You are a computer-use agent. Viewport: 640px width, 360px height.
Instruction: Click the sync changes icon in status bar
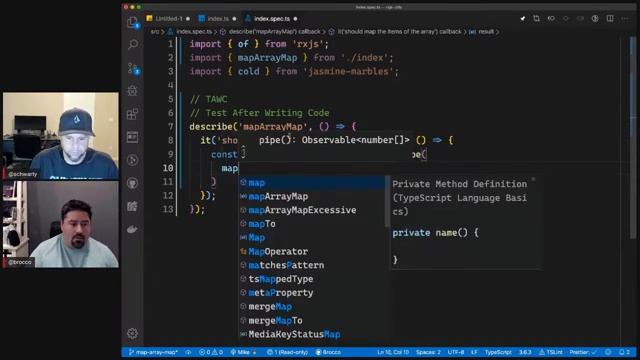(188, 352)
